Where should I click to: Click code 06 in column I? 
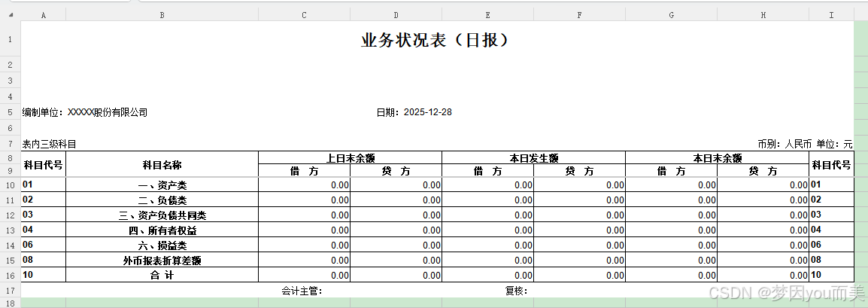(x=831, y=245)
